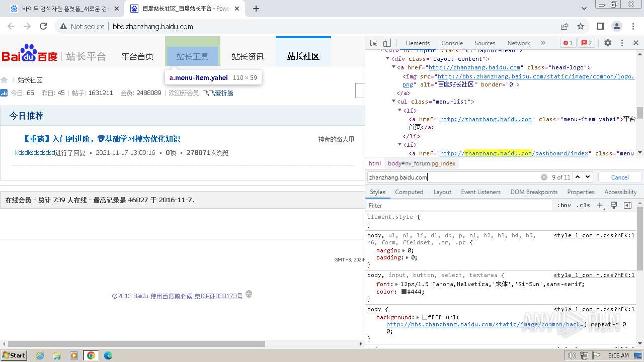Viewport: 644px width, 362px height.
Task: Open the Properties tab in DevTools
Action: 581,192
